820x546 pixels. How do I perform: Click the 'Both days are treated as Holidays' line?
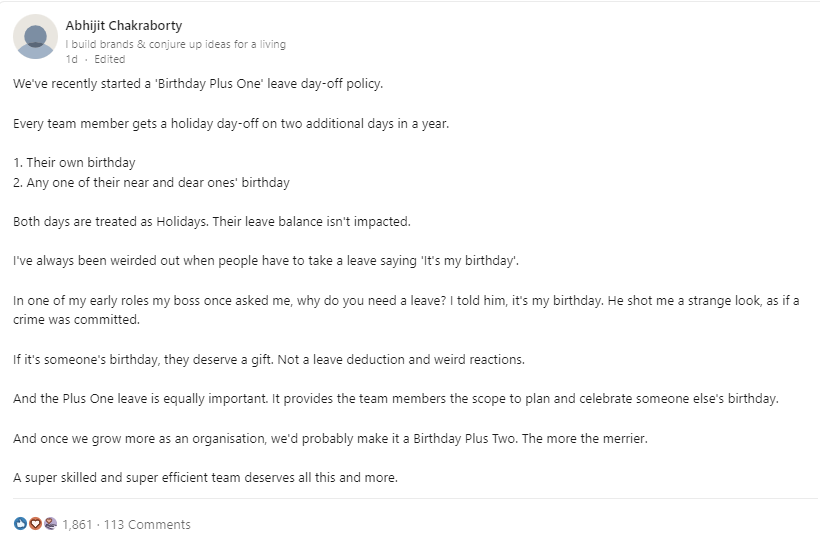(x=212, y=222)
